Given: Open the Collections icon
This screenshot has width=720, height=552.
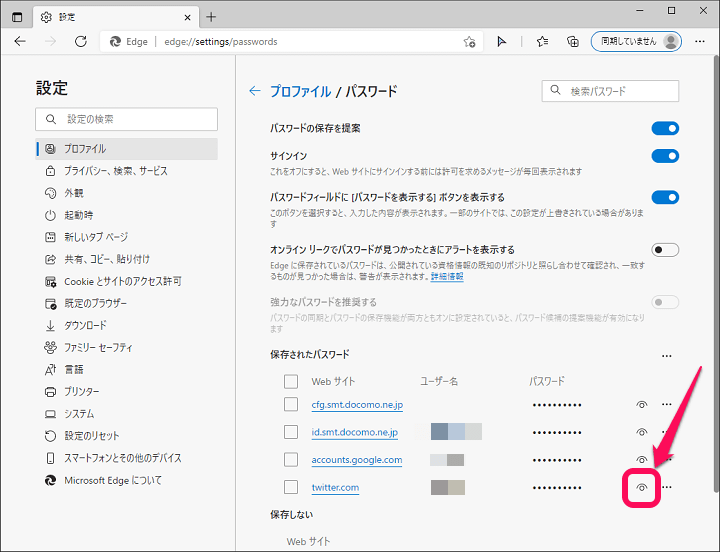Looking at the screenshot, I should click(x=573, y=42).
